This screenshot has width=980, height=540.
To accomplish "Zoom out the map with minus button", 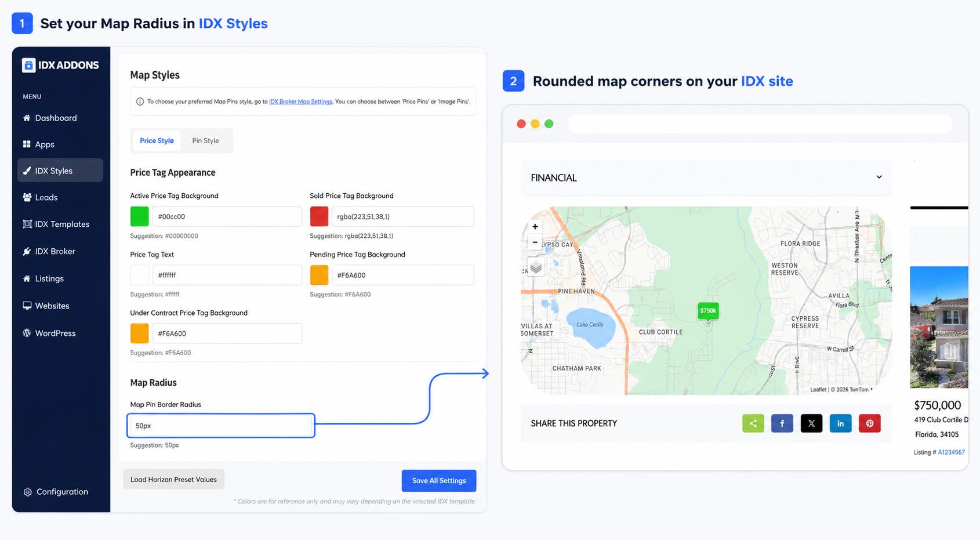I will click(535, 242).
